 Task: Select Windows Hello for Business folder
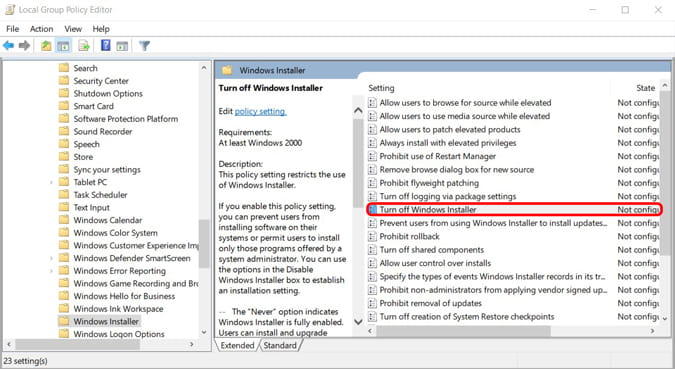[124, 296]
